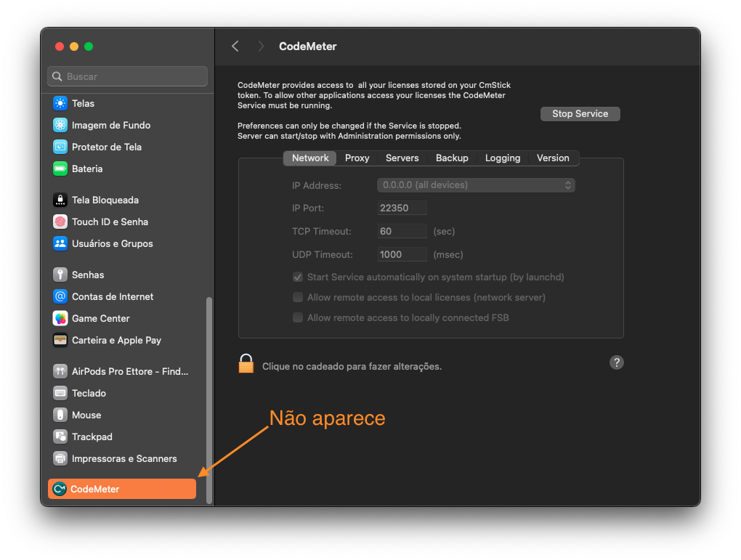Click the search magnifier icon
The width and height of the screenshot is (741, 560).
57,76
